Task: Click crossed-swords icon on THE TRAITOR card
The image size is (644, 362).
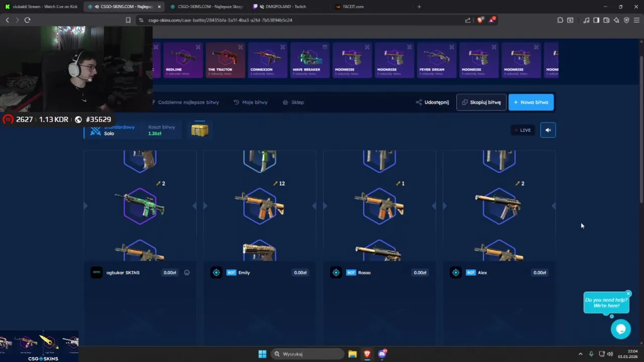Action: (x=240, y=47)
